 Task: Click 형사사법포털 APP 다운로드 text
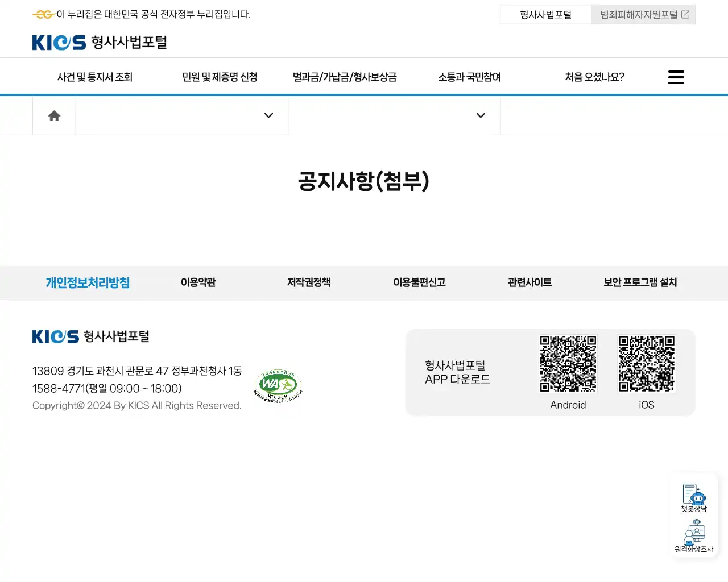[x=457, y=372]
